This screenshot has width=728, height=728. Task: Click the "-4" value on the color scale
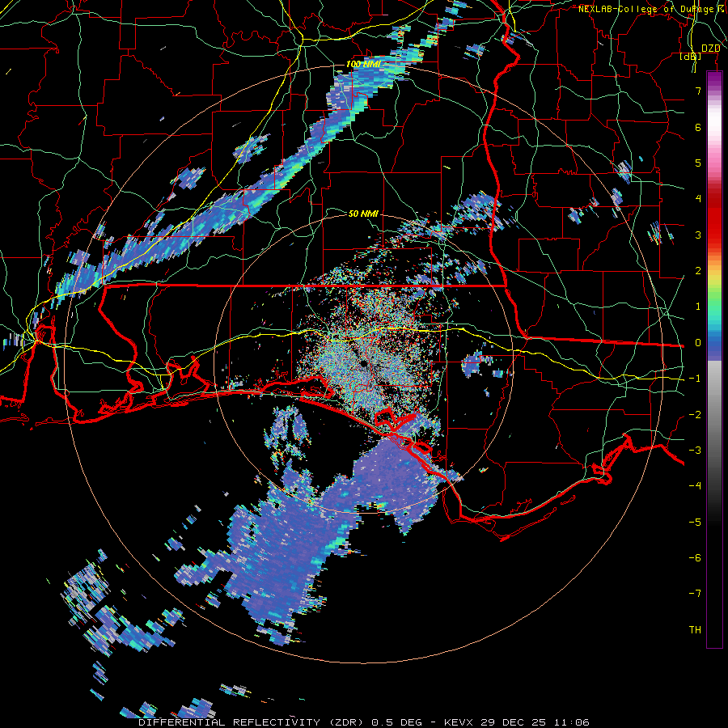[x=695, y=486]
